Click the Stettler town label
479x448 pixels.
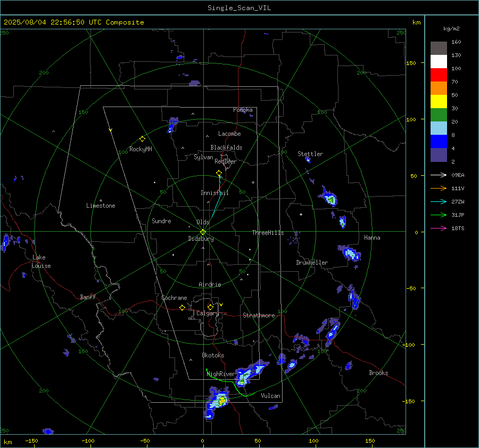pyautogui.click(x=310, y=154)
